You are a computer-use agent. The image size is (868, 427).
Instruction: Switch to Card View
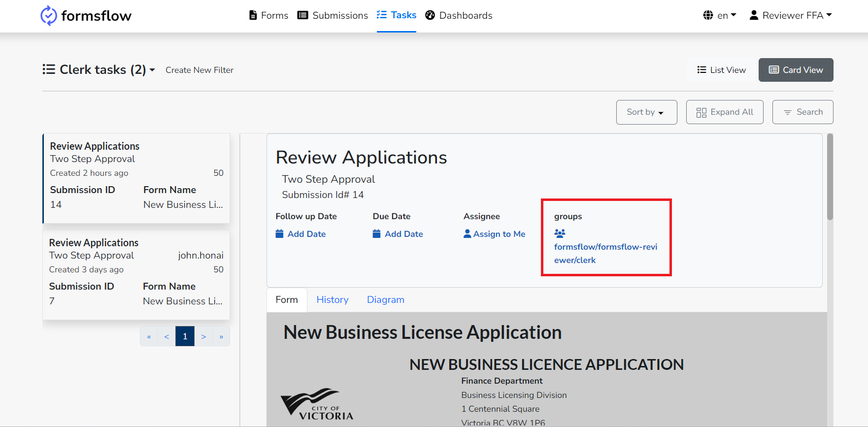(x=796, y=70)
